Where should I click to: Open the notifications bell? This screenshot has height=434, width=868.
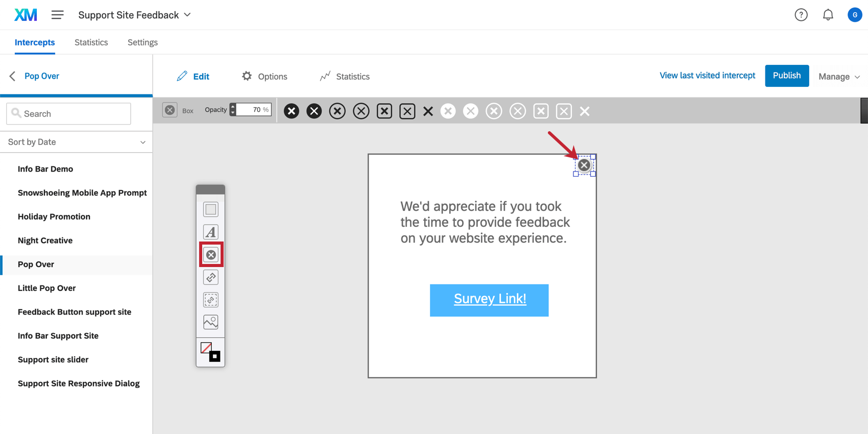[x=828, y=15]
